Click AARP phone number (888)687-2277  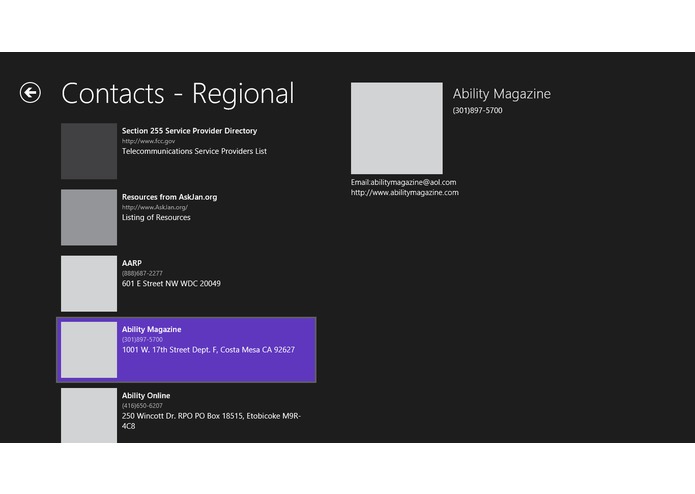click(x=142, y=273)
